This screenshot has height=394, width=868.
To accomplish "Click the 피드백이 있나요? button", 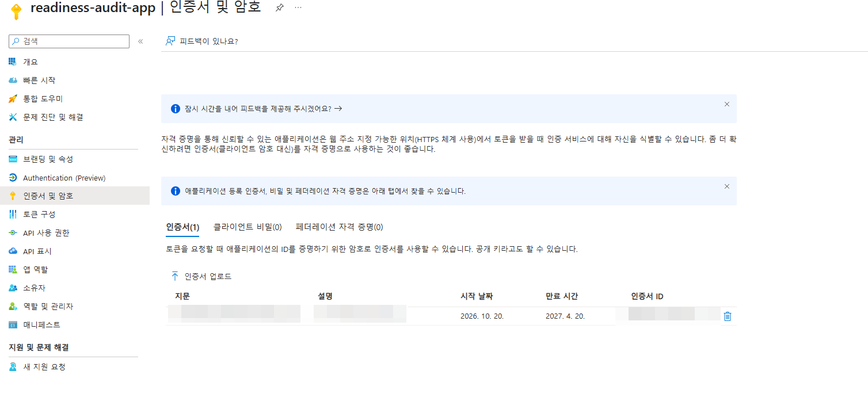I will tap(202, 41).
